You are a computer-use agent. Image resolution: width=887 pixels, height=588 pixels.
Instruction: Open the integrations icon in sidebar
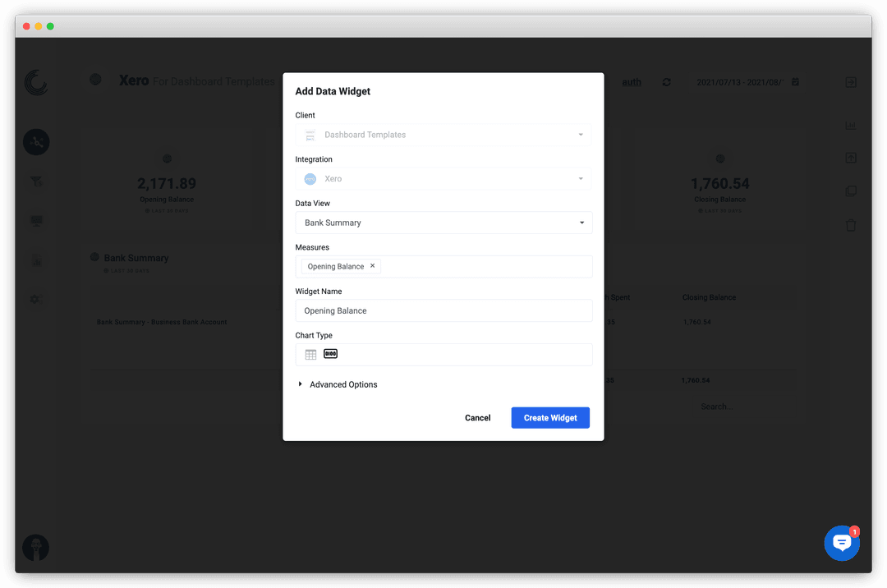36,142
